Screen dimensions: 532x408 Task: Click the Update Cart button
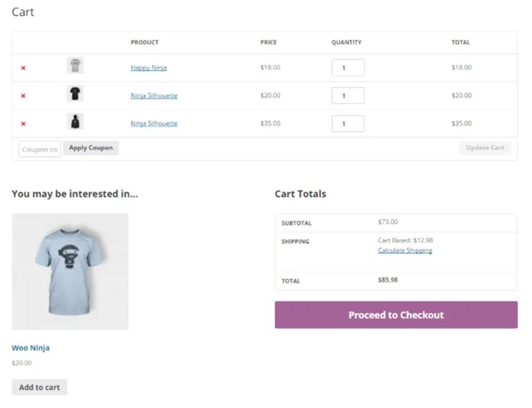[x=485, y=148]
